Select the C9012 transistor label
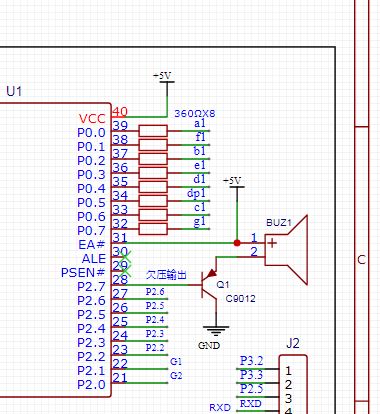This screenshot has height=414, width=380. pyautogui.click(x=241, y=299)
